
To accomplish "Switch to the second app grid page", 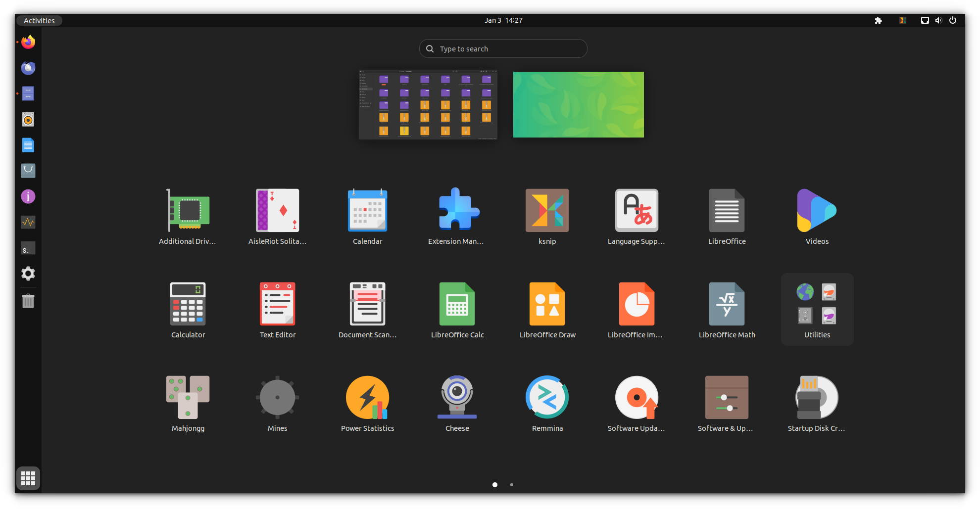I will pyautogui.click(x=512, y=485).
